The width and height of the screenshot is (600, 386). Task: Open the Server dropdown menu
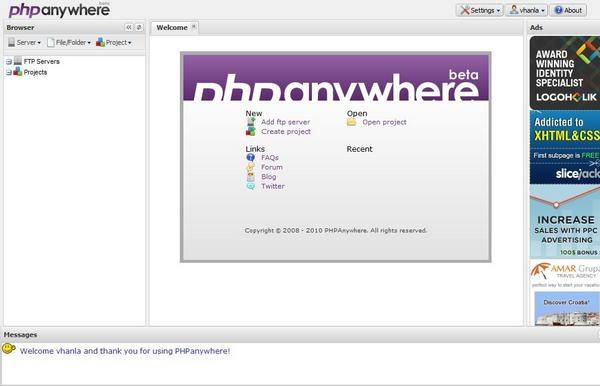click(24, 42)
